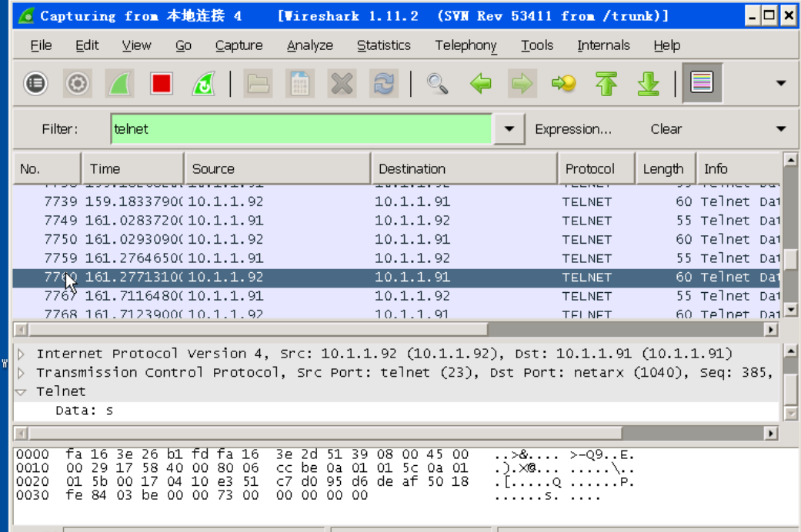Open the Telephony menu

[466, 45]
